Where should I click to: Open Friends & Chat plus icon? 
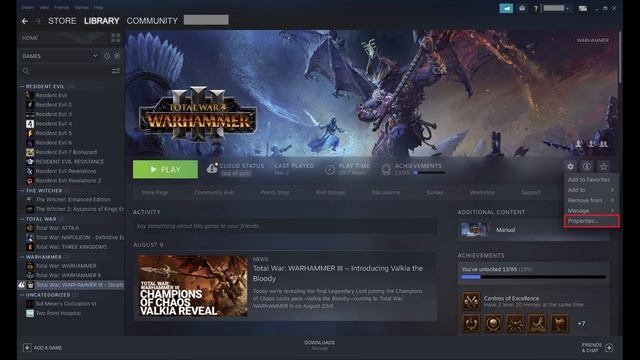tap(609, 347)
